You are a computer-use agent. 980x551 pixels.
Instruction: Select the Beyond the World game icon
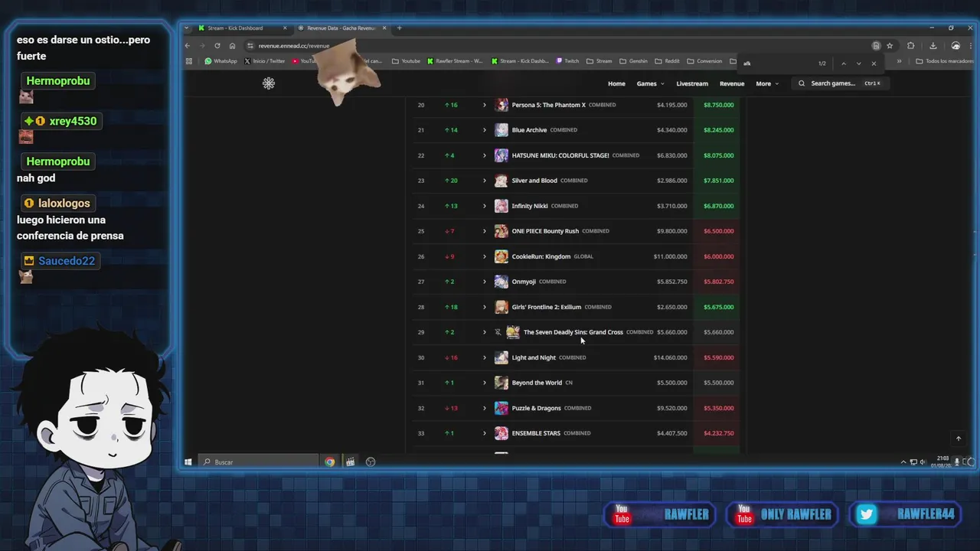(501, 383)
